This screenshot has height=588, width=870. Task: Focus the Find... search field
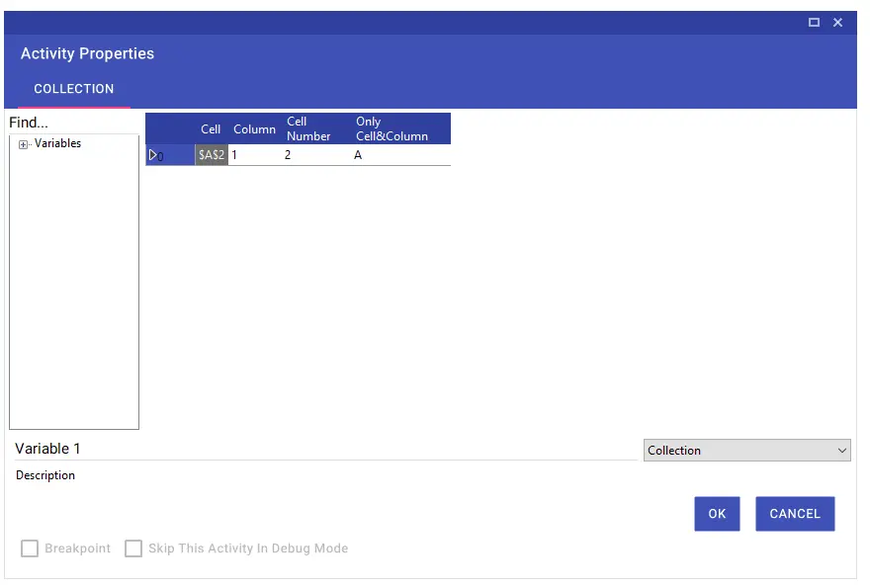[73, 123]
